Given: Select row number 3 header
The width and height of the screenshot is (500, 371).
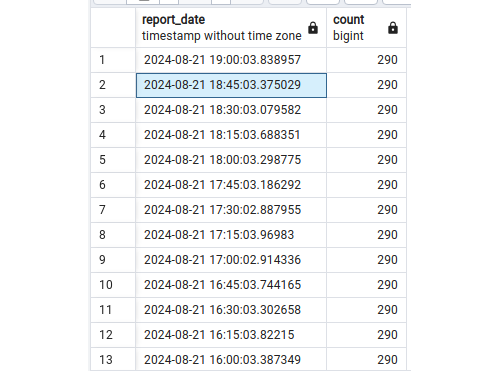Looking at the screenshot, I should point(113,110).
